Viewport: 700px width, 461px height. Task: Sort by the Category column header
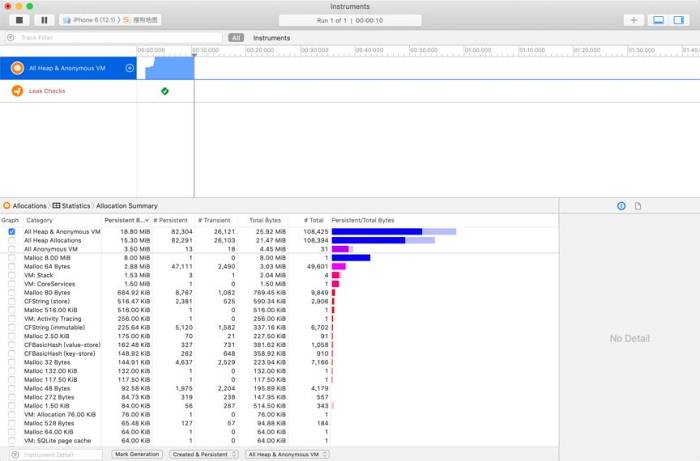[x=39, y=220]
